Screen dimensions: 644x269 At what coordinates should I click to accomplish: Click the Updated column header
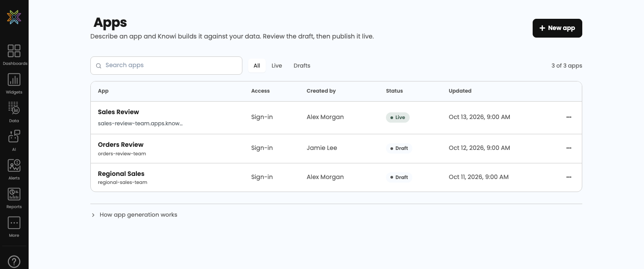click(460, 91)
